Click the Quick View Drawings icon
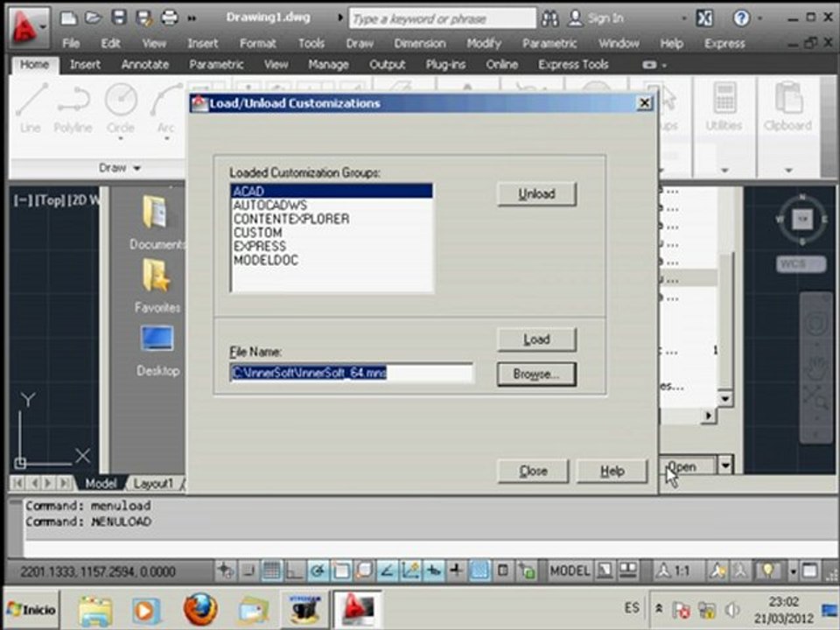840x630 pixels. [x=628, y=571]
